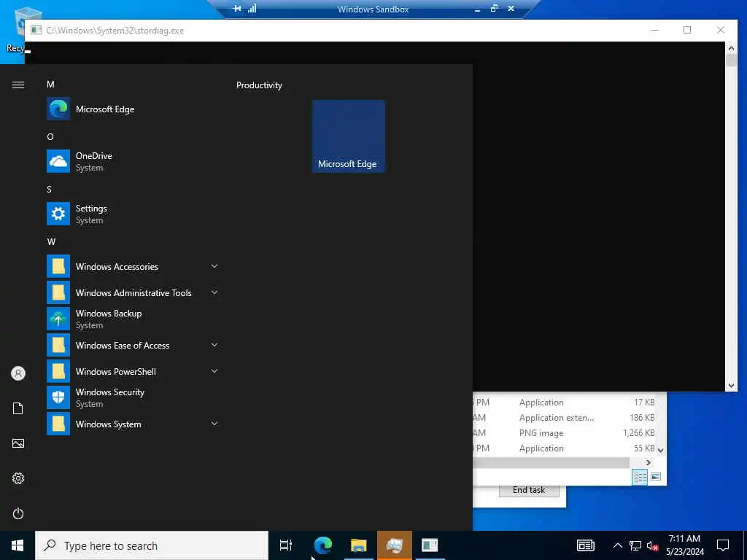This screenshot has width=747, height=560.
Task: Click file list vertical scroll down arrow
Action: (660, 449)
